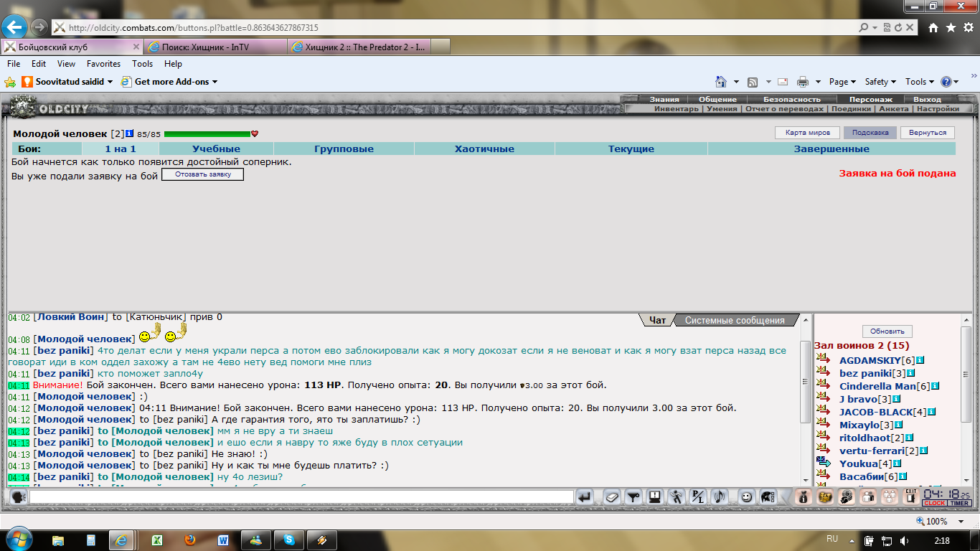Open the View menu
This screenshot has height=551, width=980.
coord(66,64)
